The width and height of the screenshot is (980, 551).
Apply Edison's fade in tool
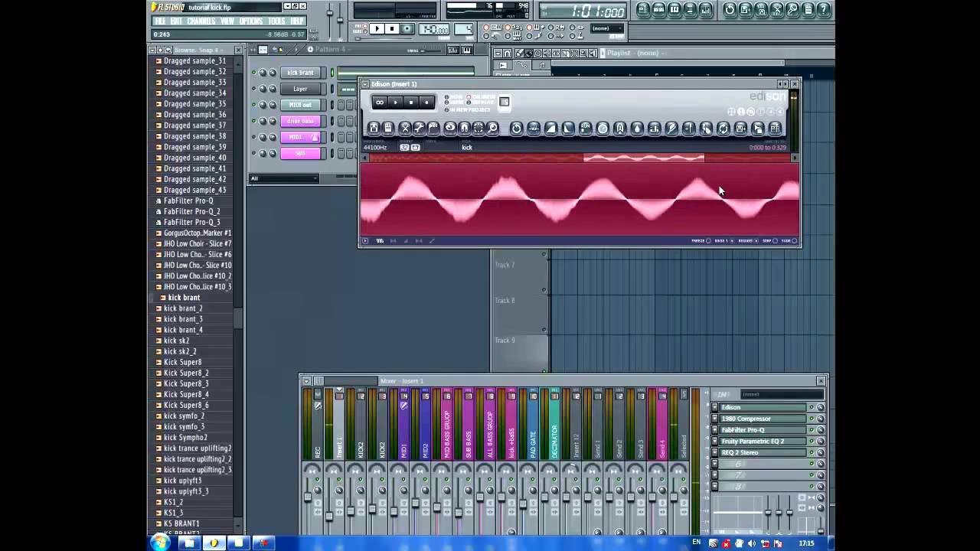click(550, 129)
